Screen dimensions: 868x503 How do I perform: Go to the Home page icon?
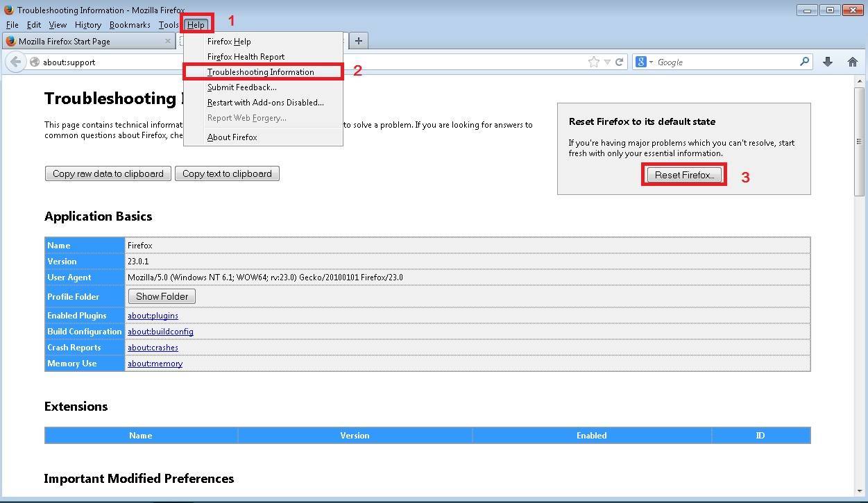pos(853,62)
